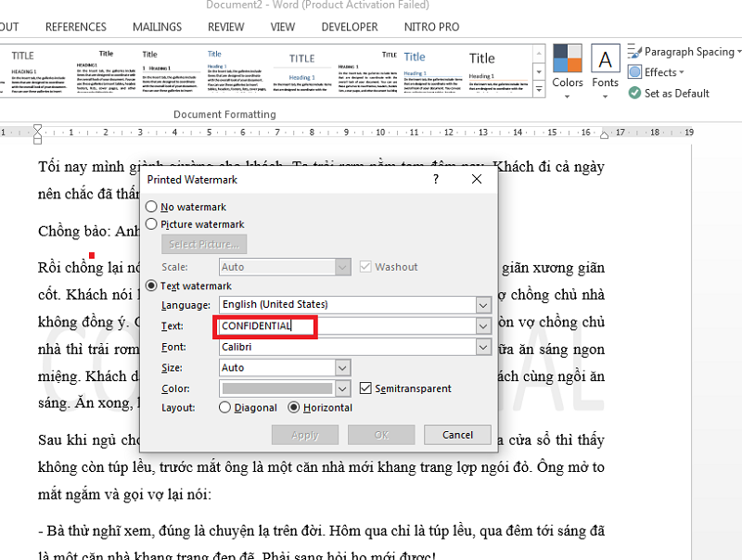Click the dialog help question mark
This screenshot has width=742, height=560.
click(436, 179)
